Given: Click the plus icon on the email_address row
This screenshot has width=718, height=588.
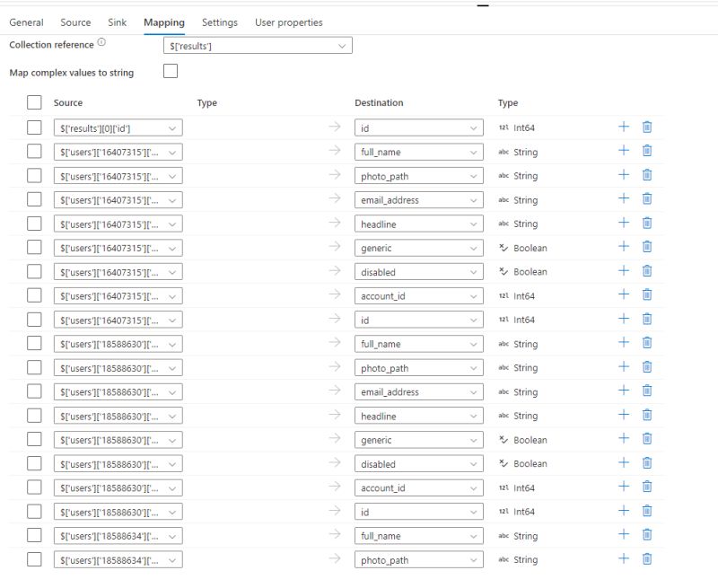Looking at the screenshot, I should [622, 199].
